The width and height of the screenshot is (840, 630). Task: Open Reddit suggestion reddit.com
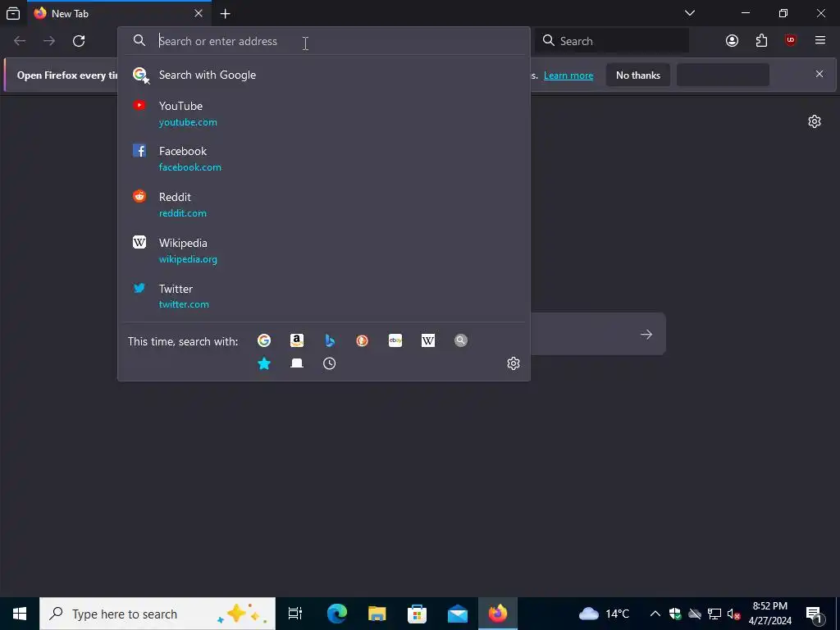(323, 204)
